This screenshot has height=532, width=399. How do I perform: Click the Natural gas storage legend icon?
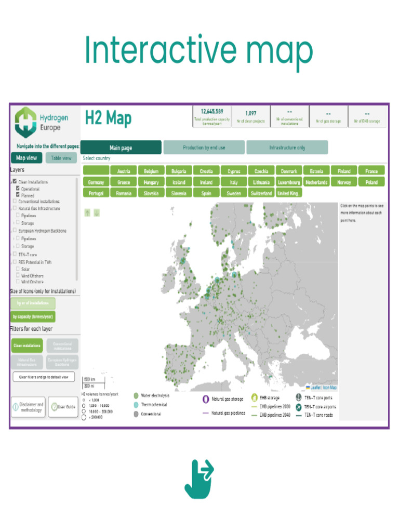click(206, 400)
